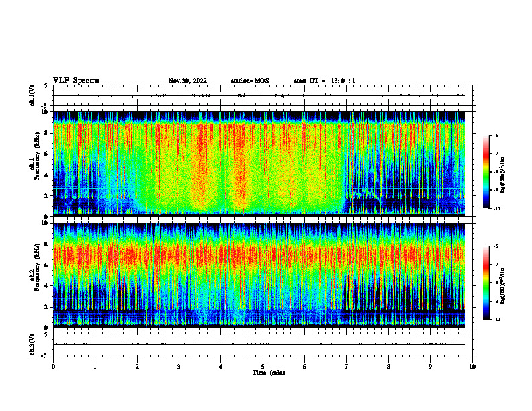Click the time axis tick label "5"

[x=263, y=367]
